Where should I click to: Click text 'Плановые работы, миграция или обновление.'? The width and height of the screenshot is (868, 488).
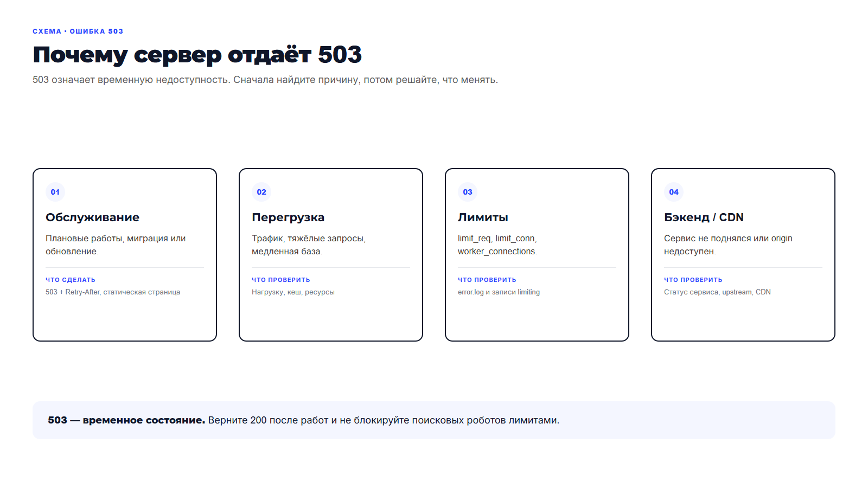tap(116, 245)
